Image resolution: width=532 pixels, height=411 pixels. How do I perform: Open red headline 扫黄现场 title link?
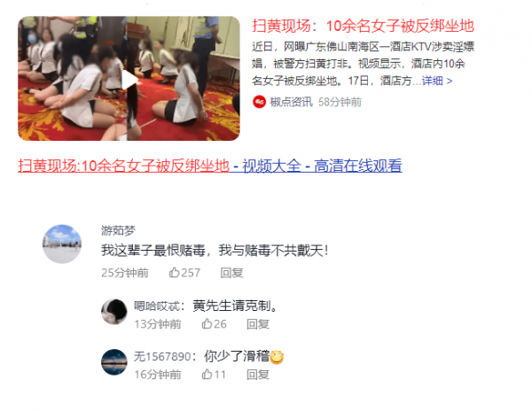click(363, 26)
